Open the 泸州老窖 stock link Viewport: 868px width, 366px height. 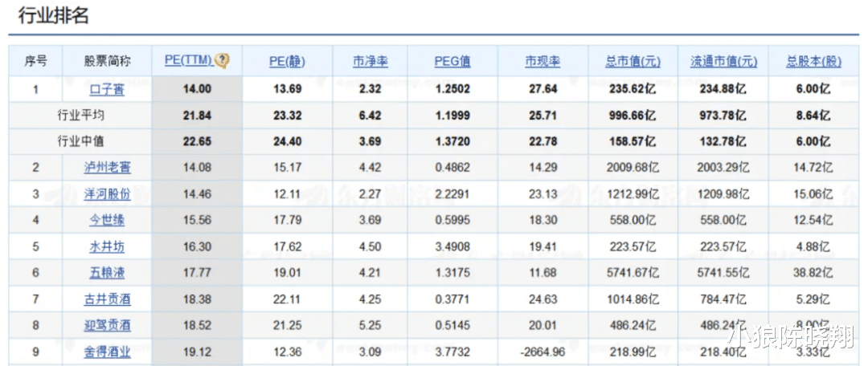click(107, 166)
